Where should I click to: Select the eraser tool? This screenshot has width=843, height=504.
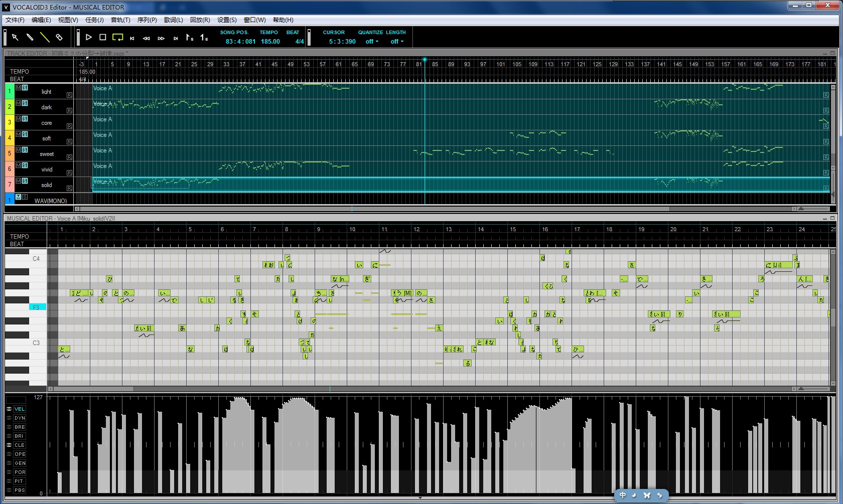59,37
